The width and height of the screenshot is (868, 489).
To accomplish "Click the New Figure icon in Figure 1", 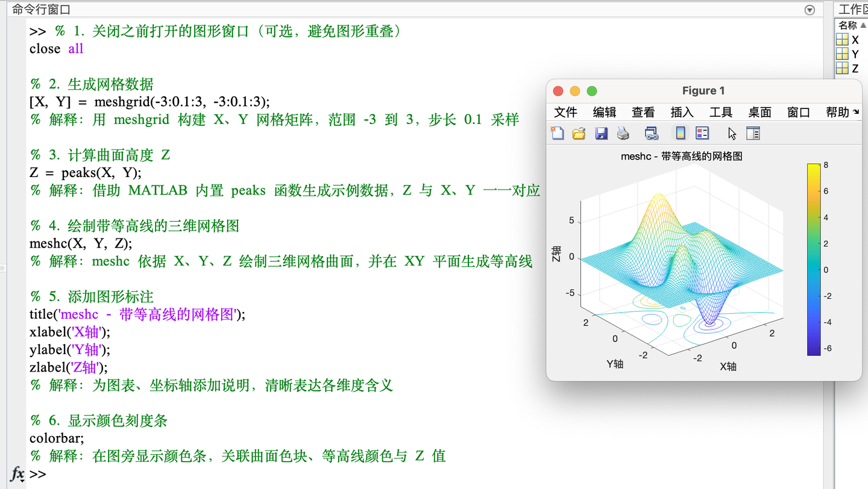I will (558, 133).
